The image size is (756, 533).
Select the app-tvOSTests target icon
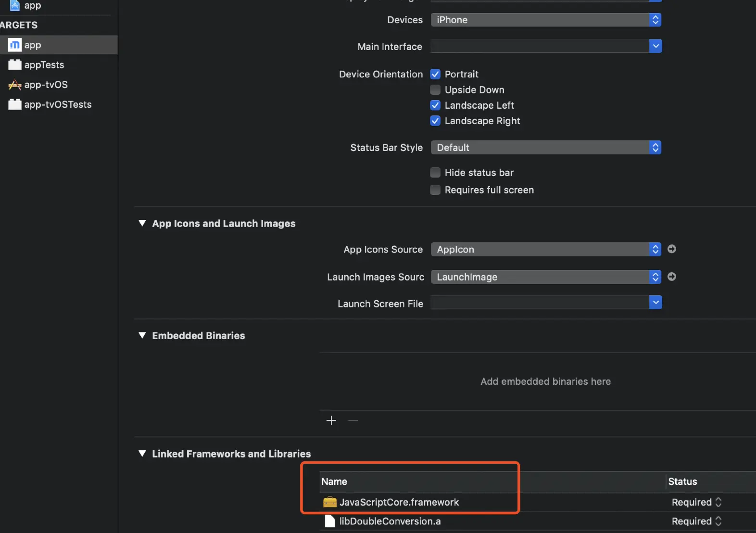(15, 104)
